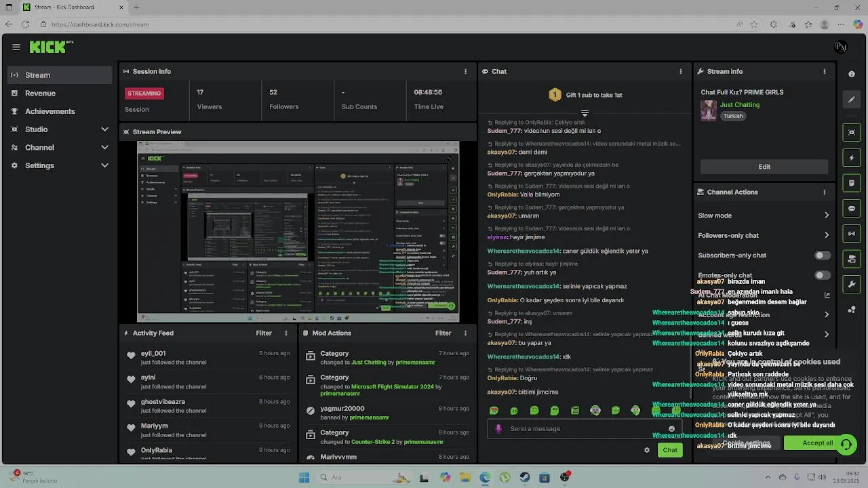Screen dimensions: 868x488
Task: Open Account age restriction options chevron
Action: (x=827, y=314)
